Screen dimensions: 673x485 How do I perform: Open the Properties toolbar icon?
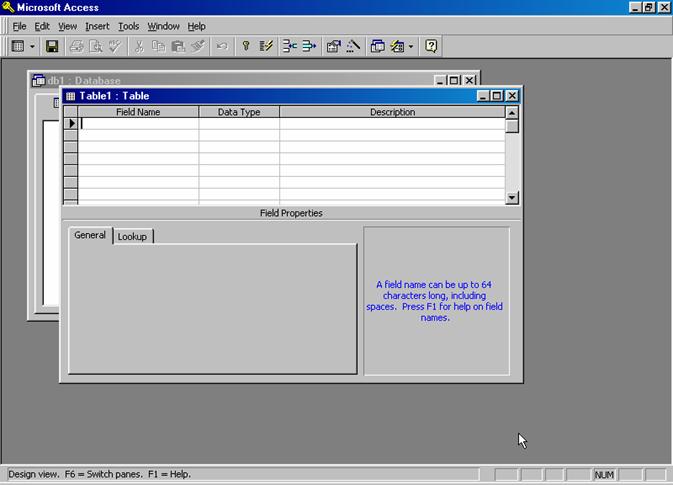pos(334,46)
